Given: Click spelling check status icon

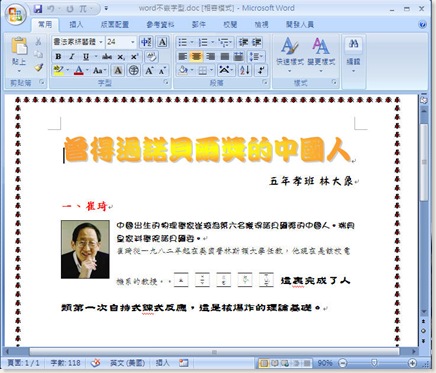Looking at the screenshot, I should [96, 363].
